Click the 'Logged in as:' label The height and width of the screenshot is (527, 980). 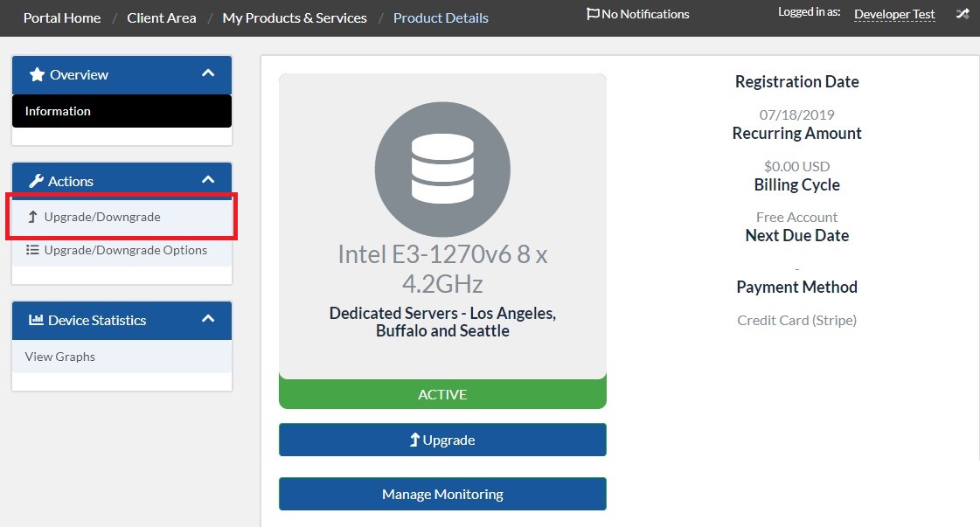810,12
